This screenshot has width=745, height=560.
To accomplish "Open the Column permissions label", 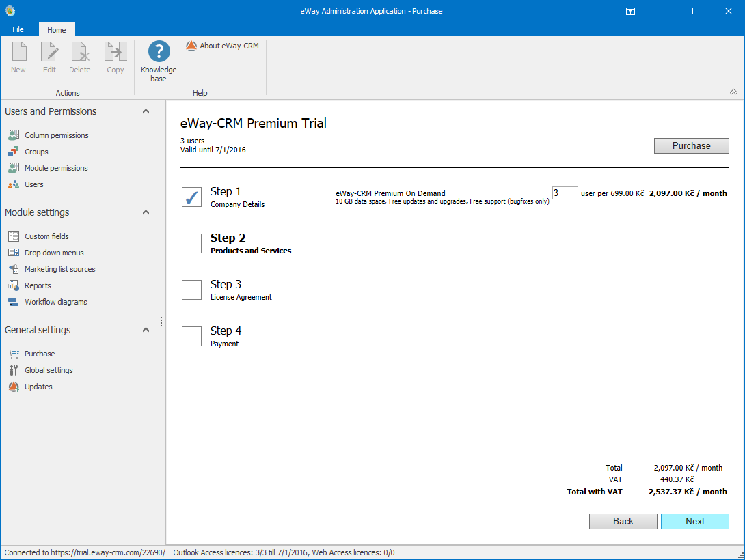I will pos(57,135).
